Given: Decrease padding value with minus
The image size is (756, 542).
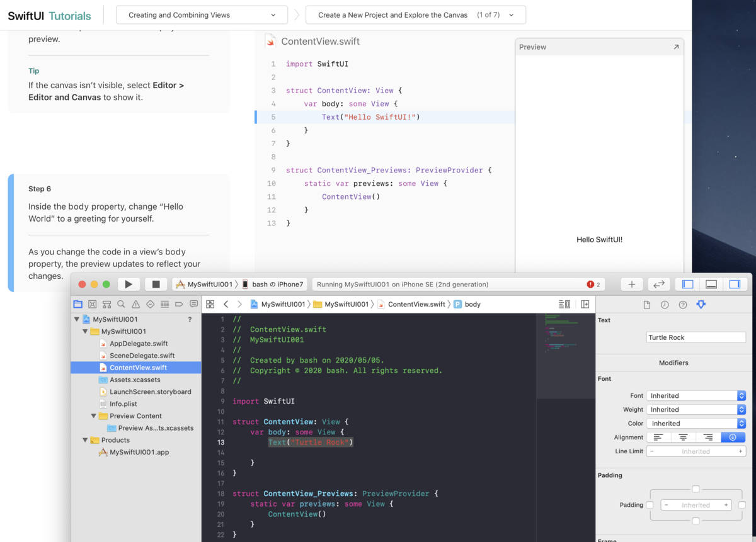Looking at the screenshot, I should point(666,505).
